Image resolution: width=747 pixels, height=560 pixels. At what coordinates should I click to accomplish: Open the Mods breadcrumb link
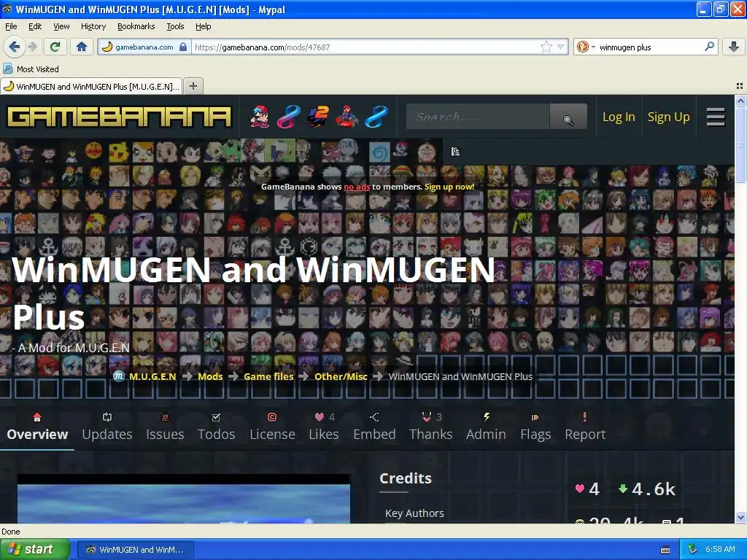pyautogui.click(x=210, y=376)
